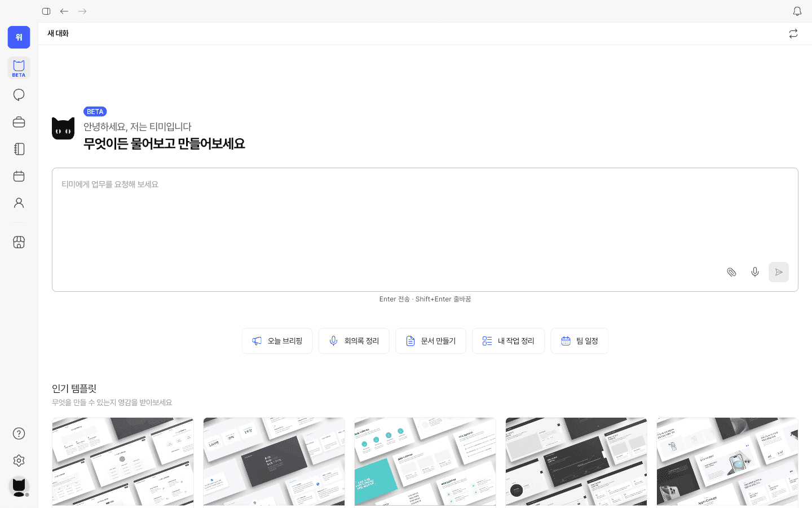Click the 팀 일정 quick action

coord(579,341)
